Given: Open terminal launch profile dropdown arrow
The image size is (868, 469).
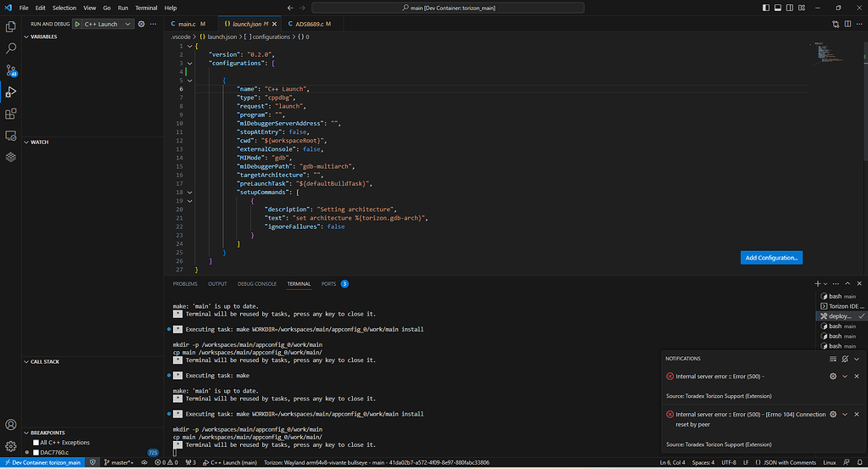Looking at the screenshot, I should click(826, 284).
